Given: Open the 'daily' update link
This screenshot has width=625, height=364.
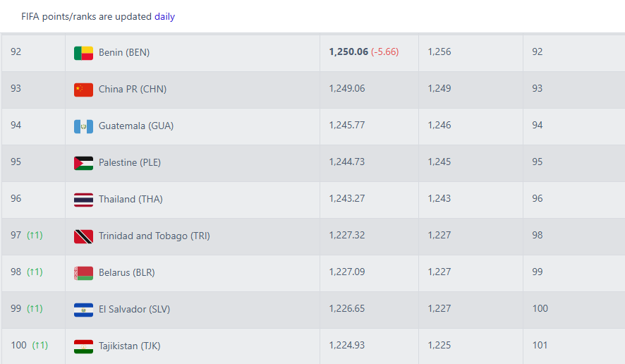Looking at the screenshot, I should tap(164, 16).
